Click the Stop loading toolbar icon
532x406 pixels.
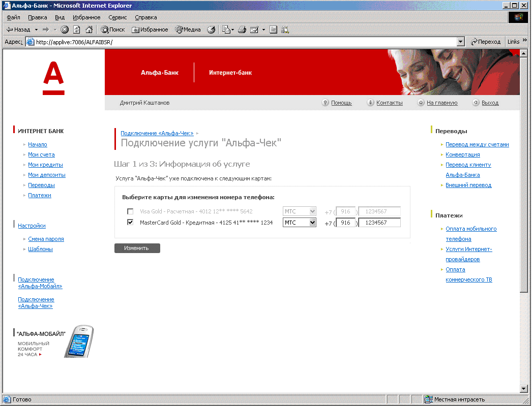pyautogui.click(x=65, y=30)
